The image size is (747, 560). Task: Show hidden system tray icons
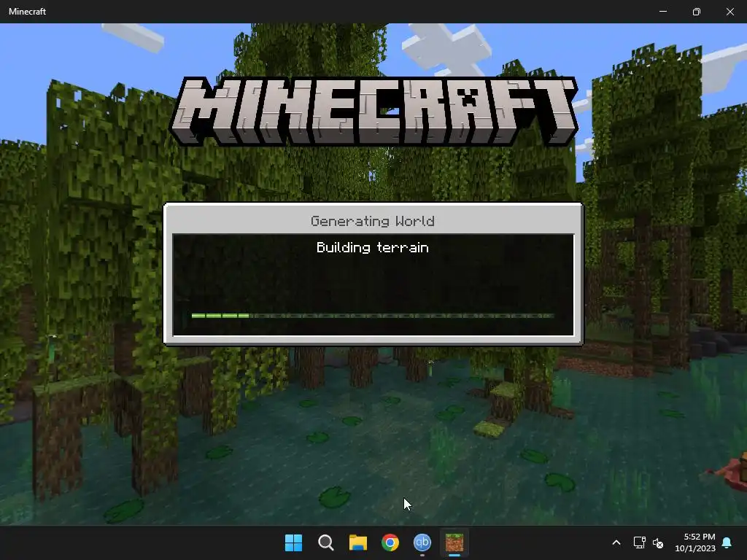(x=616, y=542)
